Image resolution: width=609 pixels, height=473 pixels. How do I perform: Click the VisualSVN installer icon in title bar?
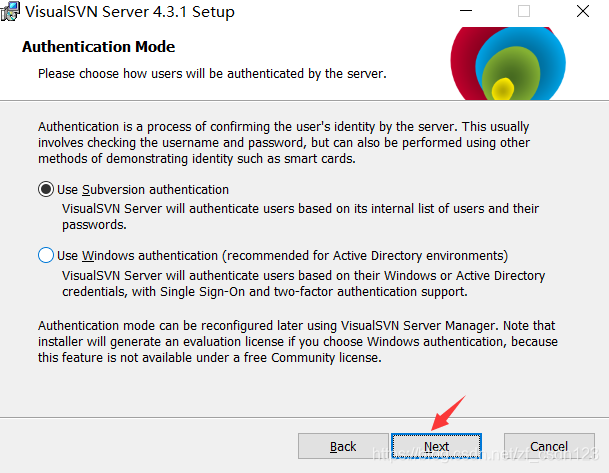click(x=9, y=11)
